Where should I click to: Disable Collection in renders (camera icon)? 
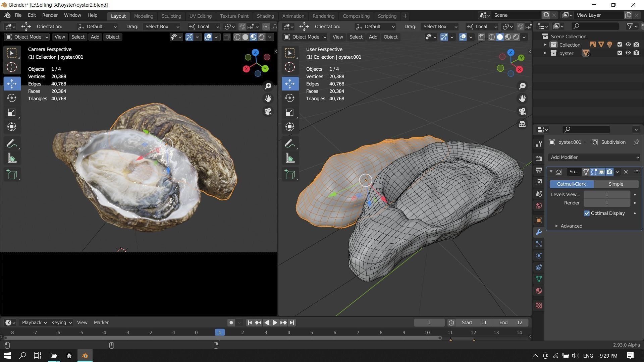[636, 44]
